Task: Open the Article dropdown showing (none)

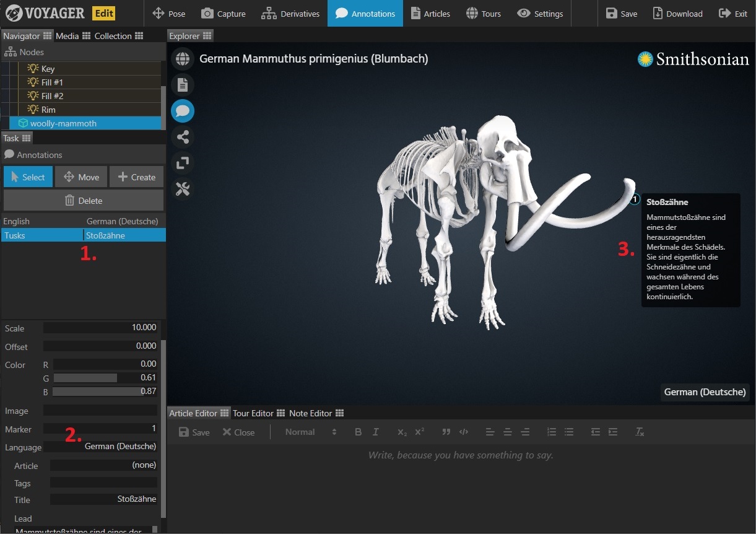Action: point(103,465)
